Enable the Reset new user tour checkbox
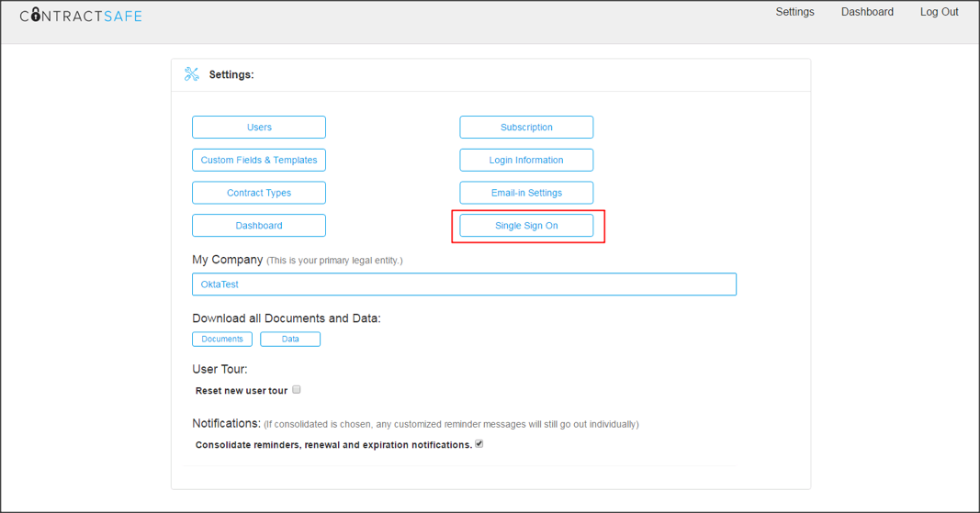This screenshot has width=980, height=513. [x=297, y=390]
